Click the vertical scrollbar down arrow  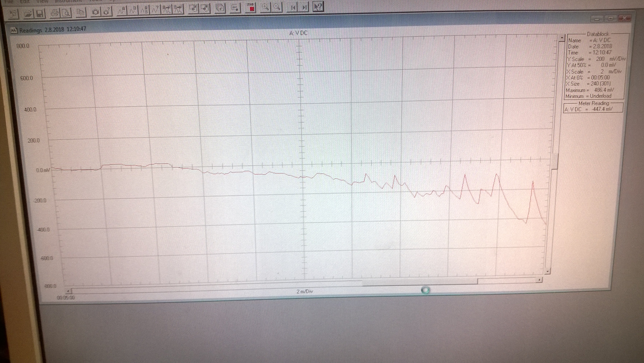tap(548, 271)
